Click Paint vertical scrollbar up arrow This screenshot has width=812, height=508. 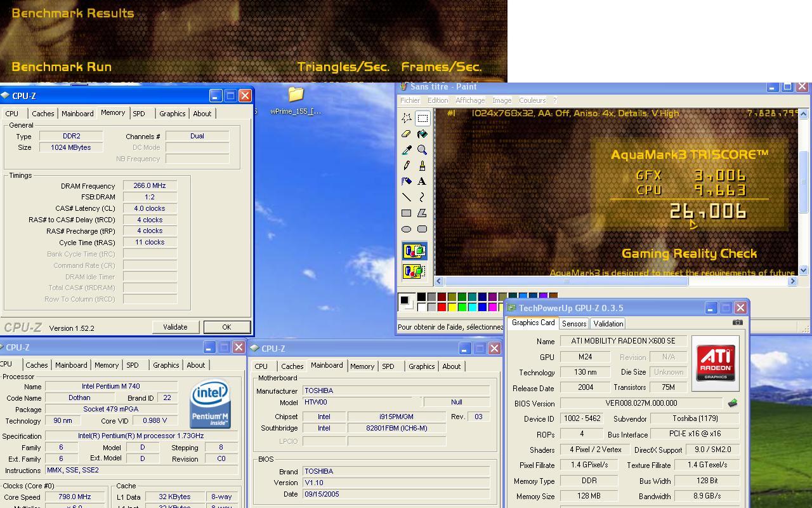[x=803, y=114]
